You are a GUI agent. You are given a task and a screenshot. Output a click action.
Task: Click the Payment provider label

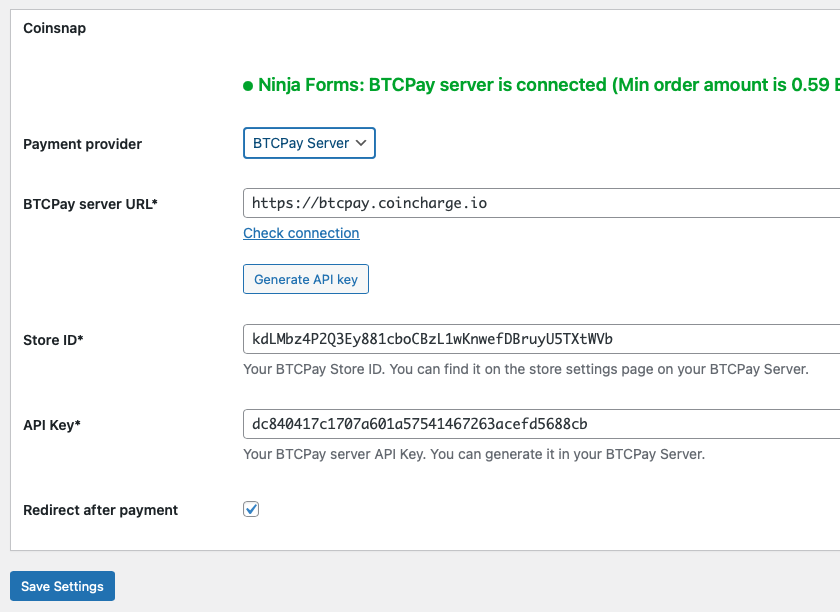coord(82,144)
